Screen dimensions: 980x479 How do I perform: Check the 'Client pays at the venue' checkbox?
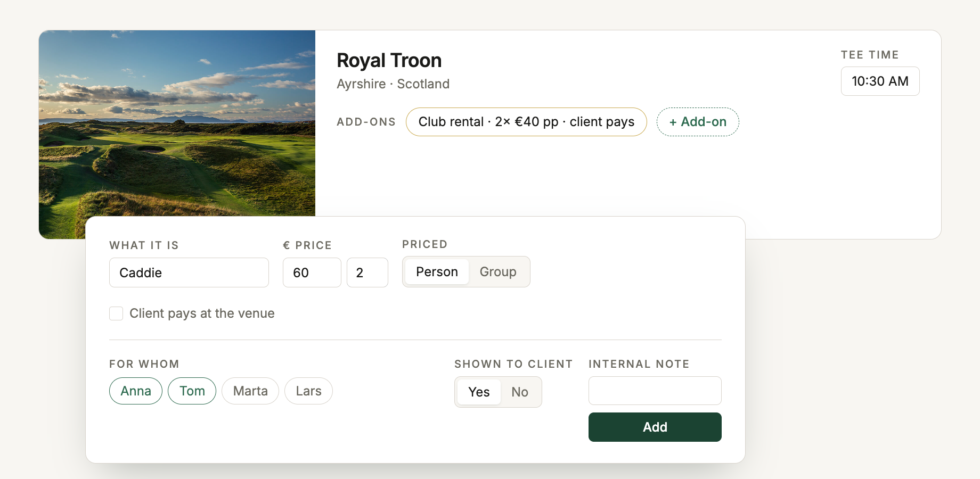[x=116, y=313]
